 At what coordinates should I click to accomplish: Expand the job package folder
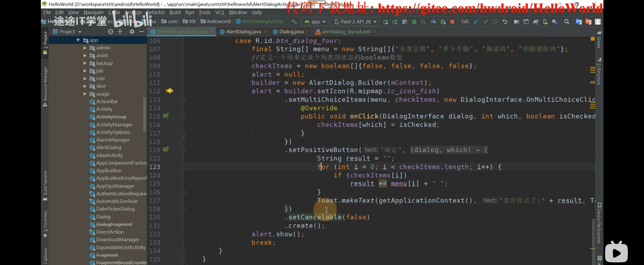click(85, 71)
